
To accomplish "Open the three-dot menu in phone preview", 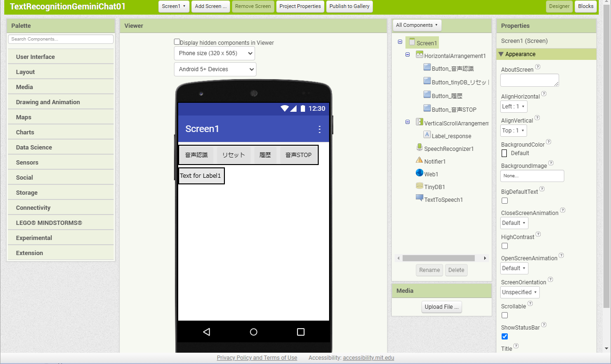I will point(320,129).
